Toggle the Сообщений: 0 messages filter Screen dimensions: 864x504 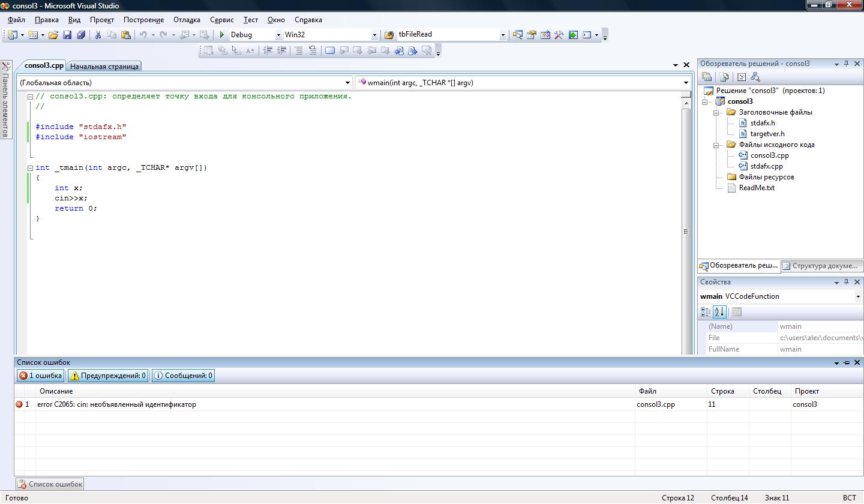(183, 376)
